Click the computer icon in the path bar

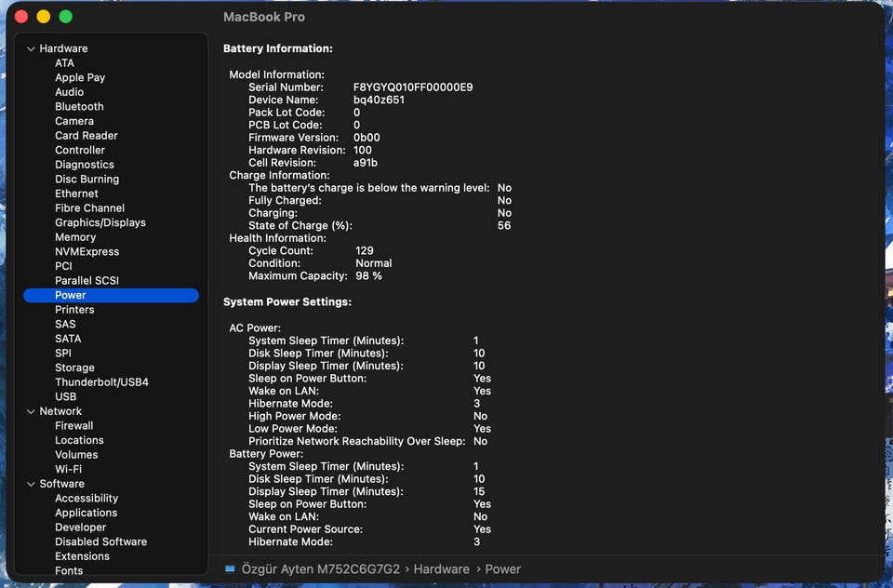pyautogui.click(x=230, y=568)
